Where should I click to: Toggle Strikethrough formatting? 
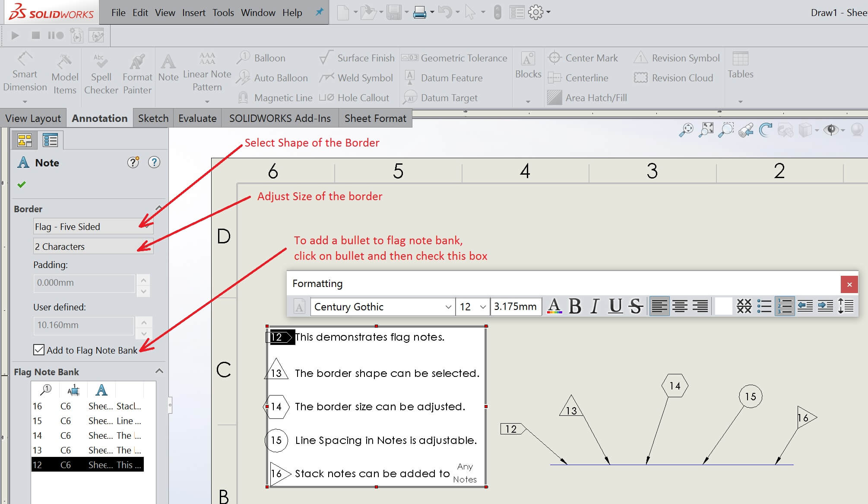[636, 306]
